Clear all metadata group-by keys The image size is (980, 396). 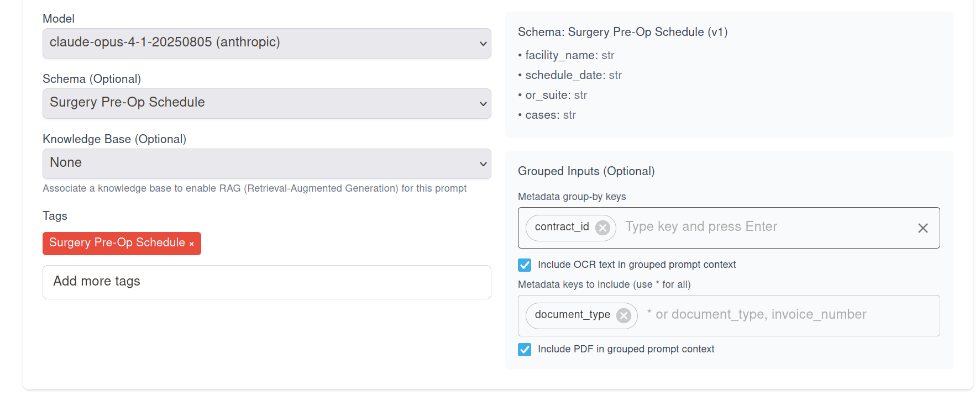pos(923,228)
